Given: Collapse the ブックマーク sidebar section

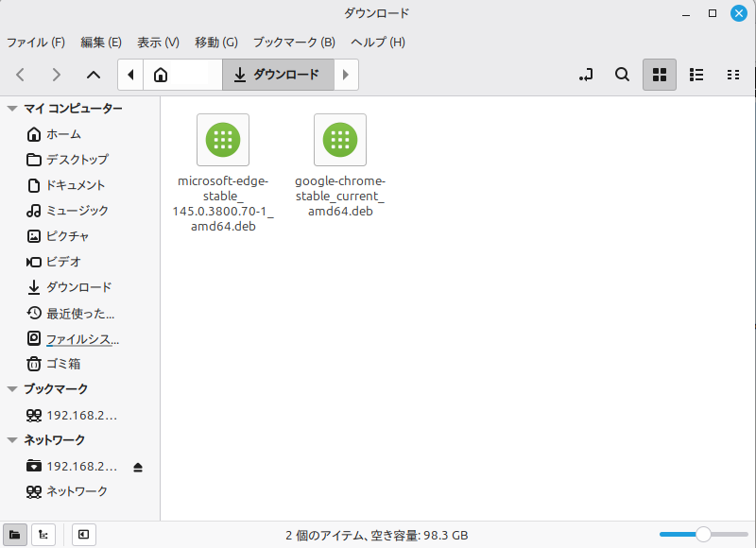Looking at the screenshot, I should point(12,389).
